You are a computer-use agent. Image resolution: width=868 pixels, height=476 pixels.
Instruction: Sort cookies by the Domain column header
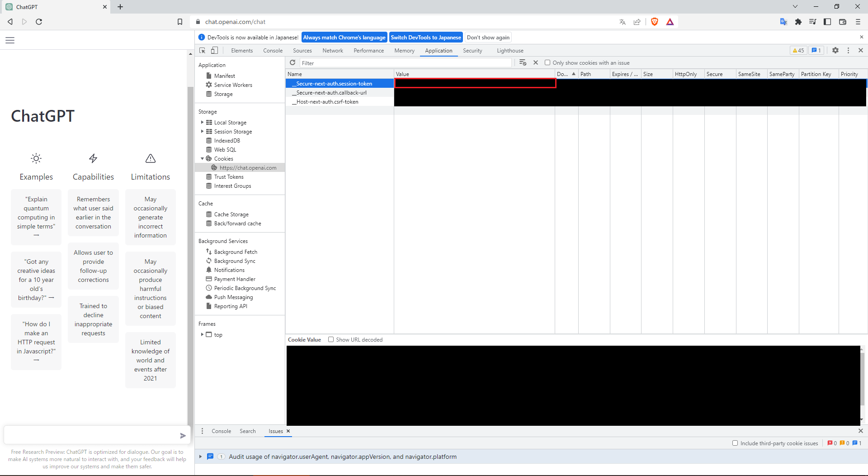[x=566, y=74]
